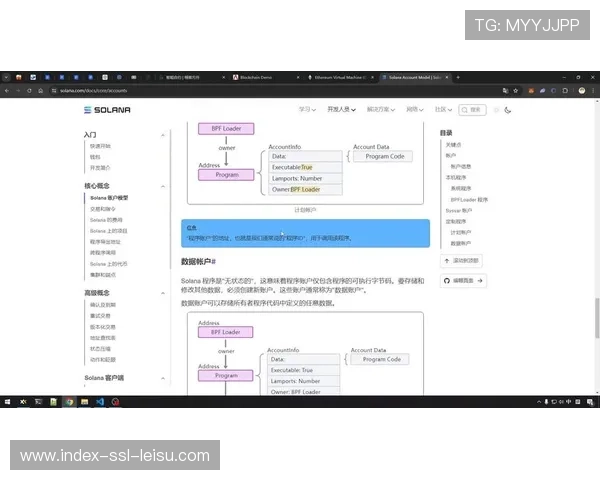Collapse the 入门 sidebar section
The height and width of the screenshot is (480, 600).
[163, 135]
